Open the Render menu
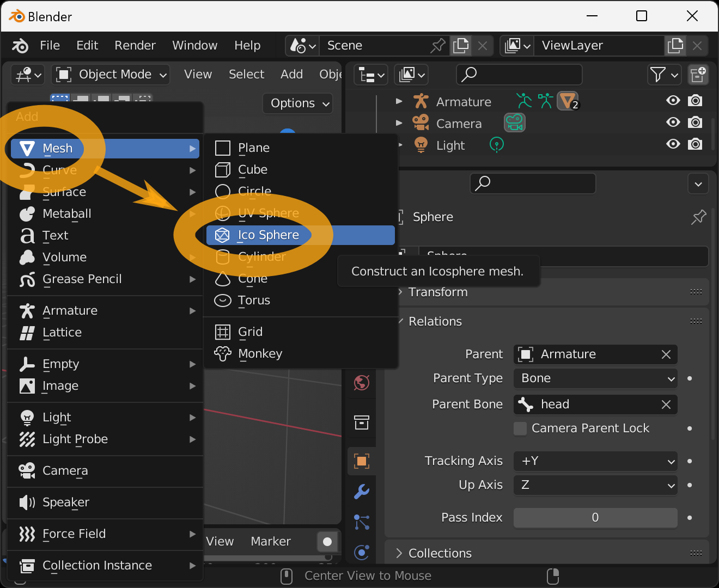Image resolution: width=719 pixels, height=588 pixels. [135, 46]
